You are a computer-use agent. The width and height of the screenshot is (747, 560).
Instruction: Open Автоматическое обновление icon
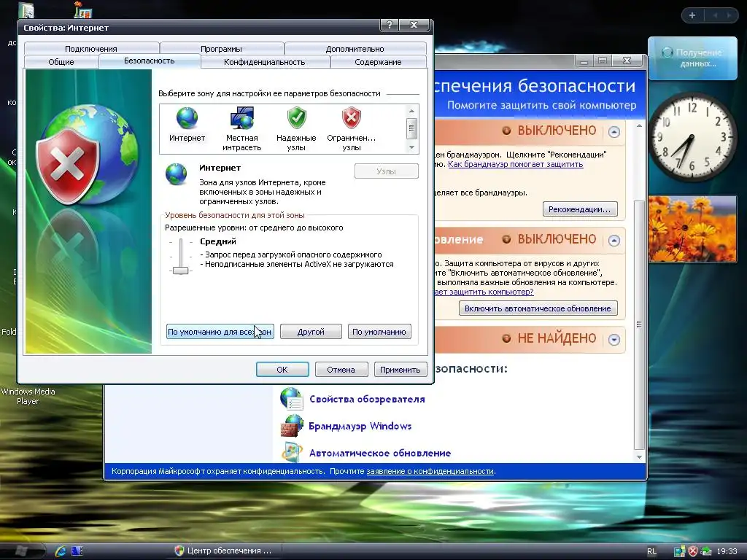click(292, 451)
